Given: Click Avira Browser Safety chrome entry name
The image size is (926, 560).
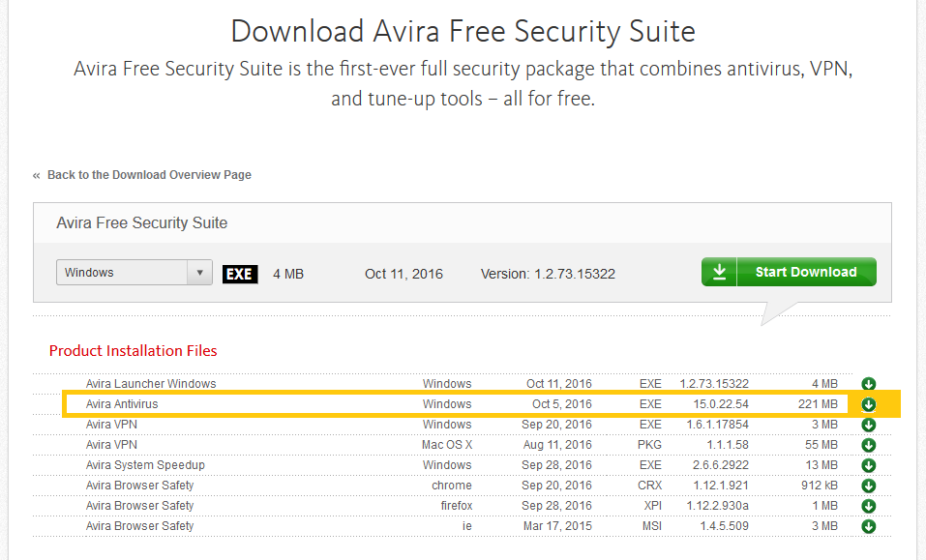Looking at the screenshot, I should click(139, 486).
